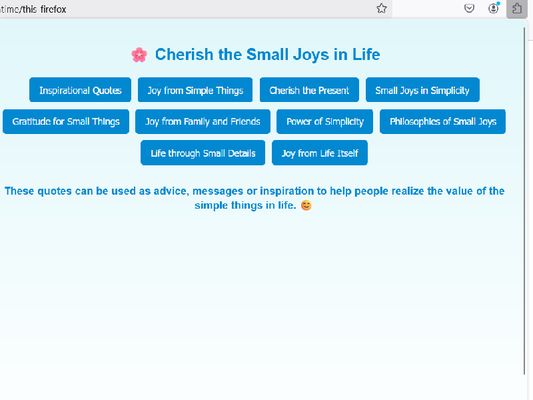The image size is (533, 400).
Task: Show Joy from Simple Things quotes
Action: click(x=195, y=90)
